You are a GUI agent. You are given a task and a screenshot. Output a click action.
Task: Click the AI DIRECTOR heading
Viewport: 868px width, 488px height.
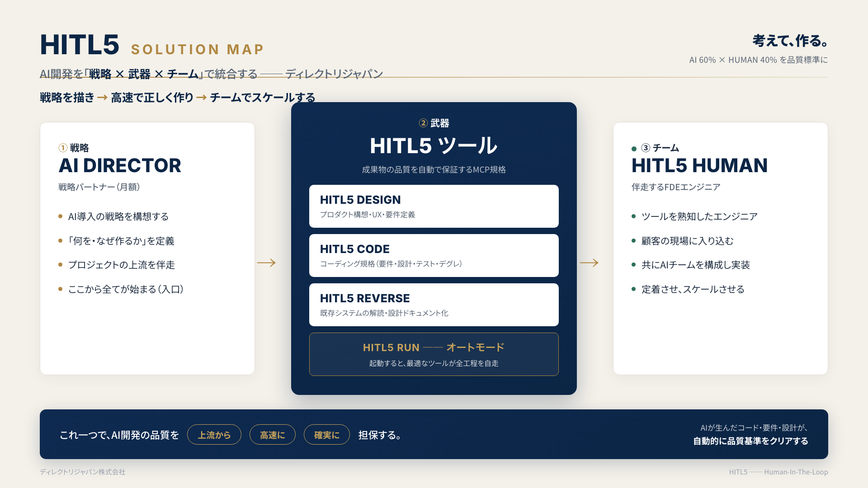coord(120,165)
